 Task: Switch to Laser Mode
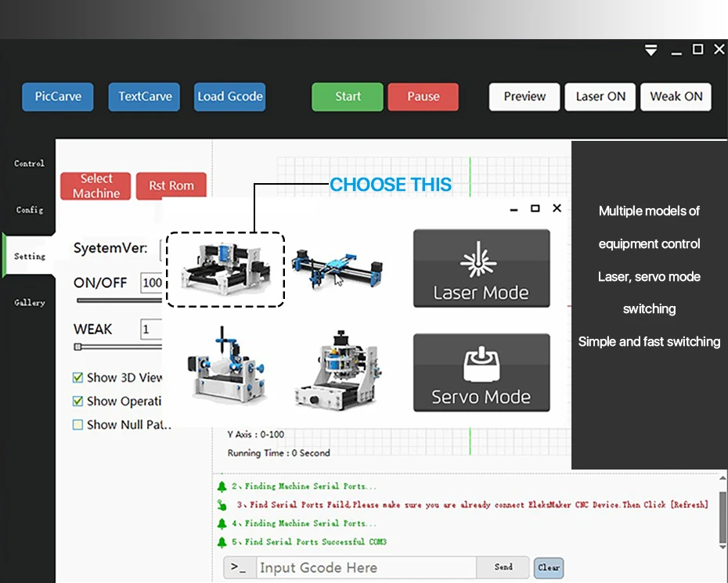[x=481, y=268]
